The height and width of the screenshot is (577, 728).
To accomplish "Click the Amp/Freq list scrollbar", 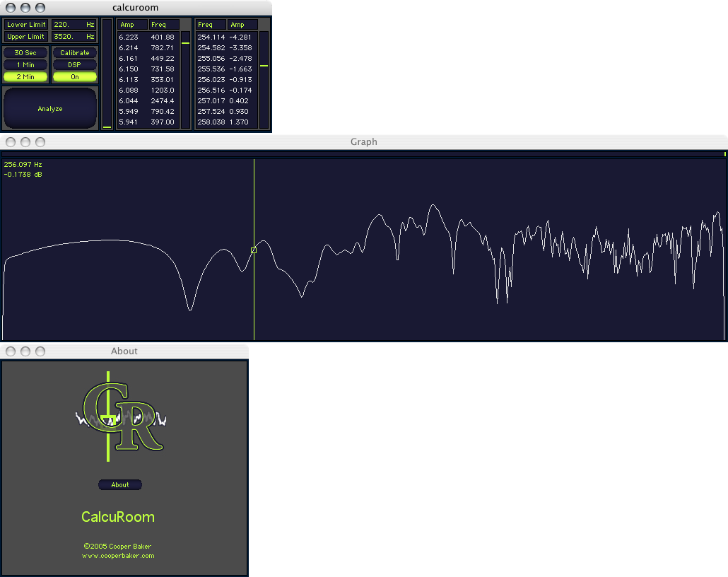I will pos(185,79).
